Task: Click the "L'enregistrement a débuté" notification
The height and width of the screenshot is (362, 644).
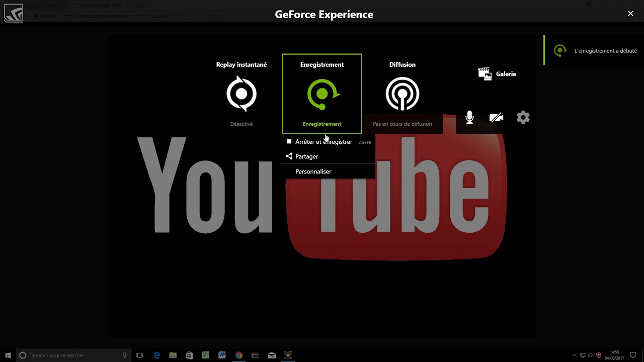Action: click(x=594, y=50)
